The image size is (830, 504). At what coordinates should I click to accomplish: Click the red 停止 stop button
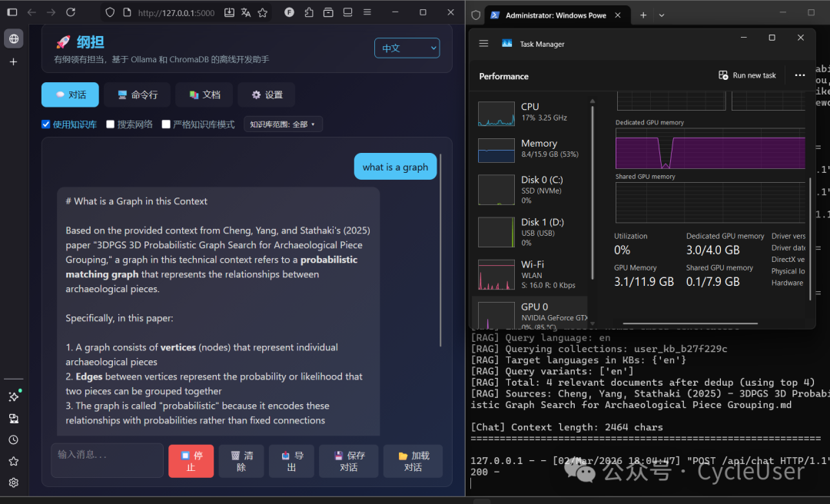(191, 461)
